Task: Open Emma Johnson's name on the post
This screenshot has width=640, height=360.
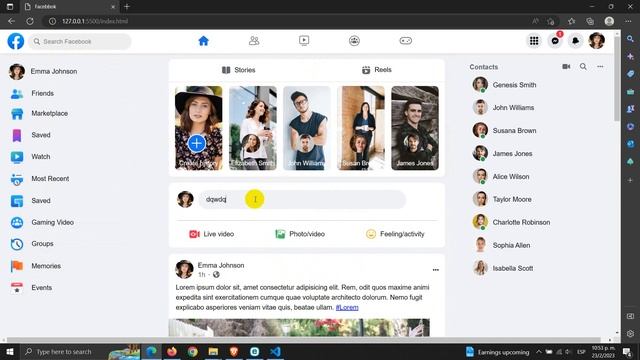Action: click(221, 265)
